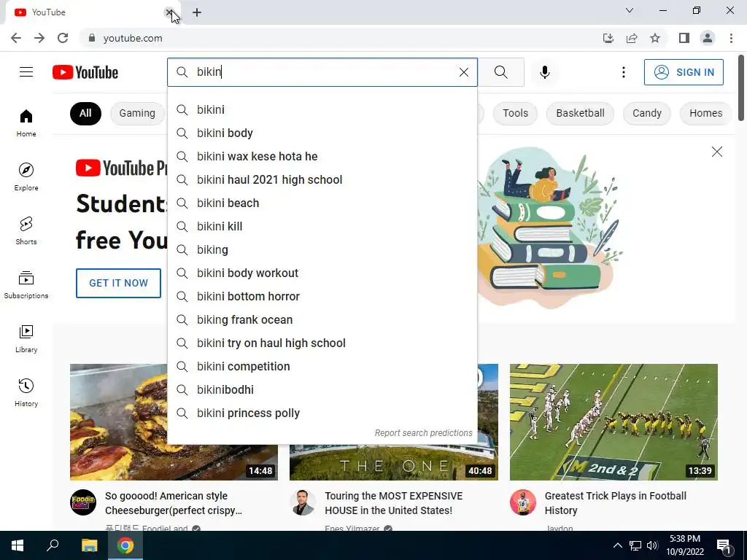
Task: Choose suggestion "bikini bottom horror"
Action: [322, 297]
